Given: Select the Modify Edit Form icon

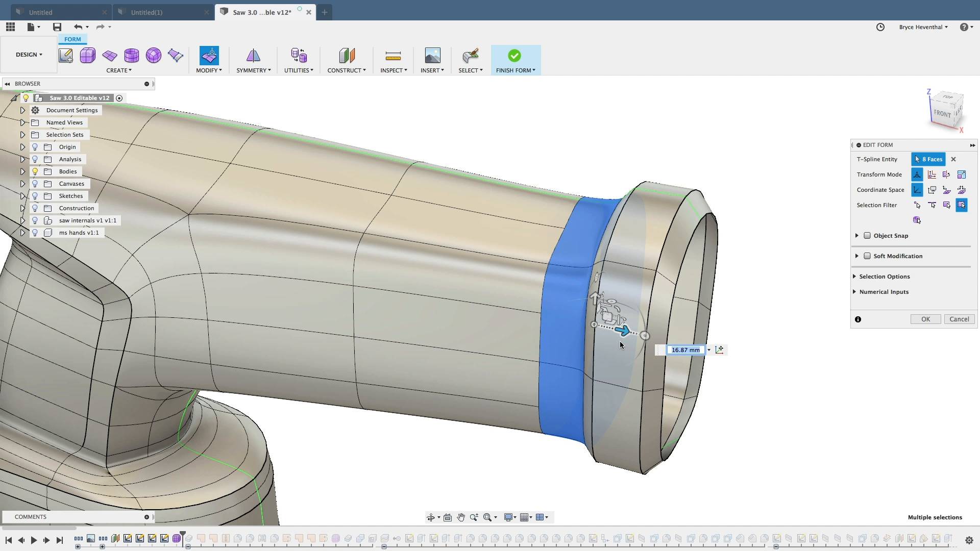Looking at the screenshot, I should (x=209, y=56).
